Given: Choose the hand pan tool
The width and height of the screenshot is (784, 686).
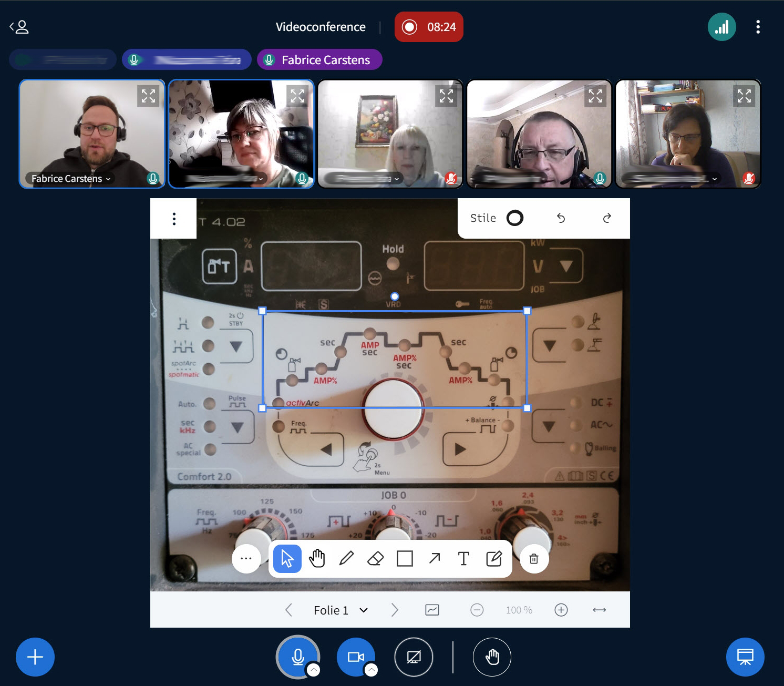Looking at the screenshot, I should [317, 558].
